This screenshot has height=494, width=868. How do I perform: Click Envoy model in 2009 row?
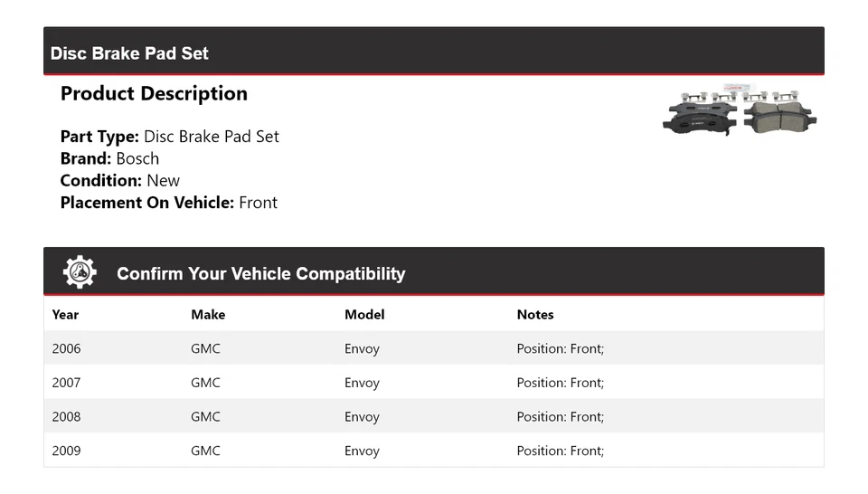click(x=362, y=451)
